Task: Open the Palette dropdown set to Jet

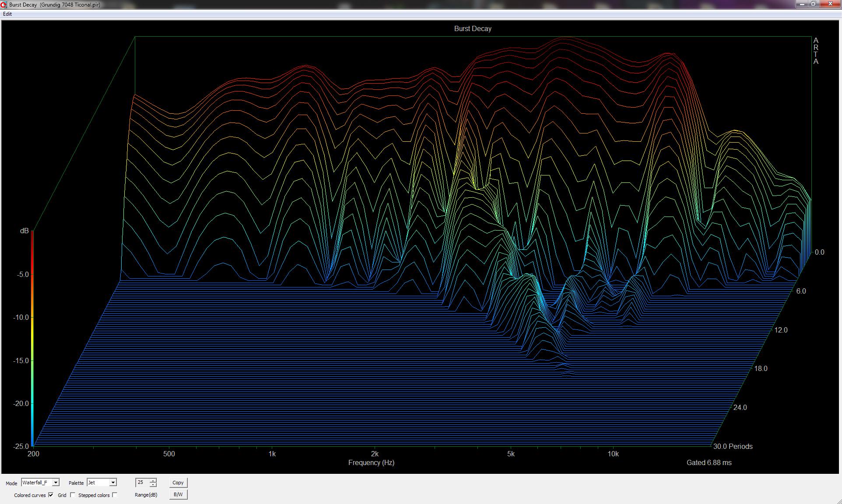Action: [x=113, y=483]
